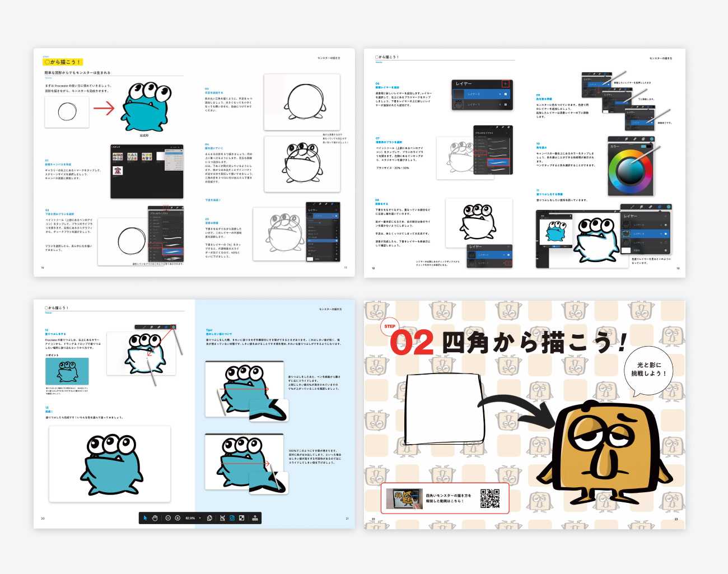Open the zoom level dropdown arrow
Viewport: 728px width, 574px height.
pos(200,518)
